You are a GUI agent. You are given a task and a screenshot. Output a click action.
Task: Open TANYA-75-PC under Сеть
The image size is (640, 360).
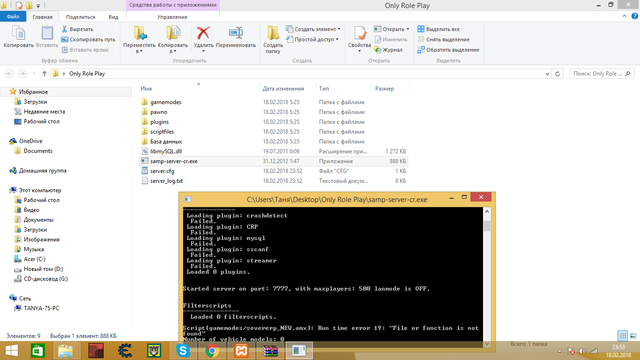[41, 308]
